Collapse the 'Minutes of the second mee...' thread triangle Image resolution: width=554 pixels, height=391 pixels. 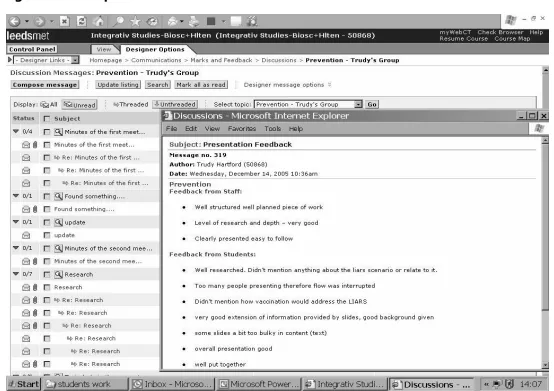16,248
